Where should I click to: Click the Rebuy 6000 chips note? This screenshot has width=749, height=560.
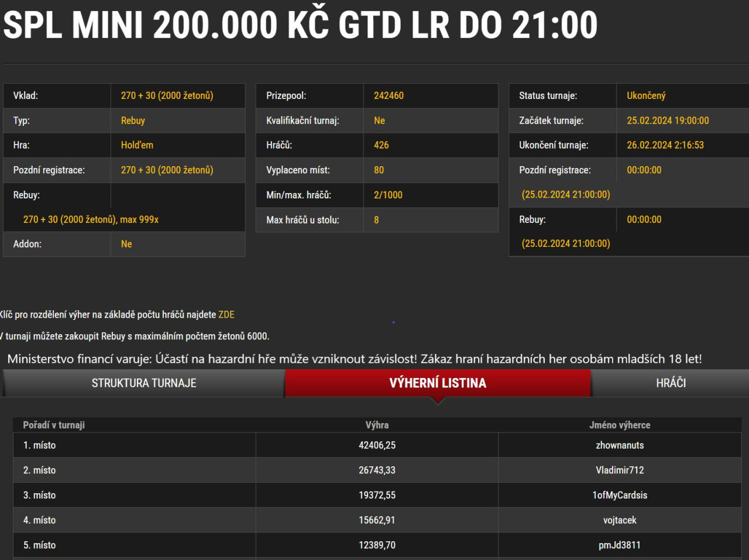click(x=135, y=336)
